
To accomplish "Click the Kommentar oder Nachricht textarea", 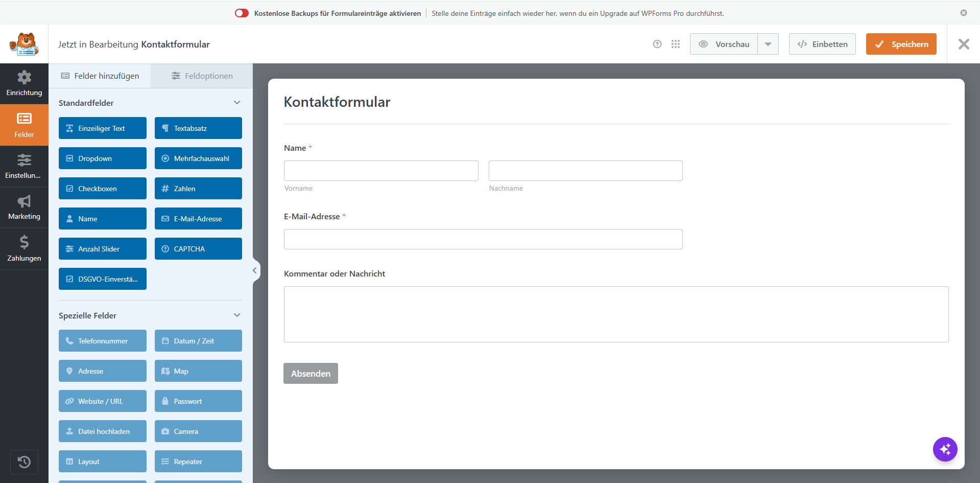I will [616, 314].
